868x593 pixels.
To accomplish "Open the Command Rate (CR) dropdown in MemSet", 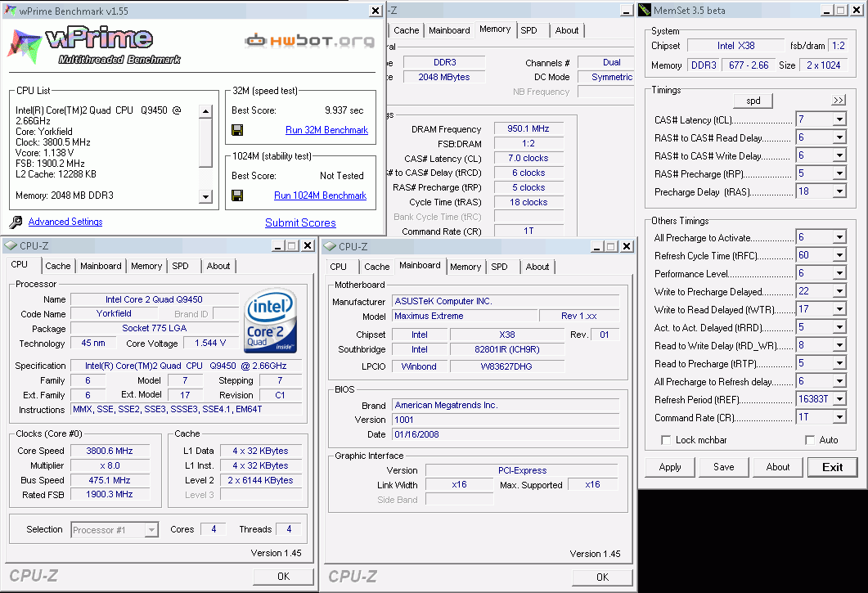I will click(839, 417).
